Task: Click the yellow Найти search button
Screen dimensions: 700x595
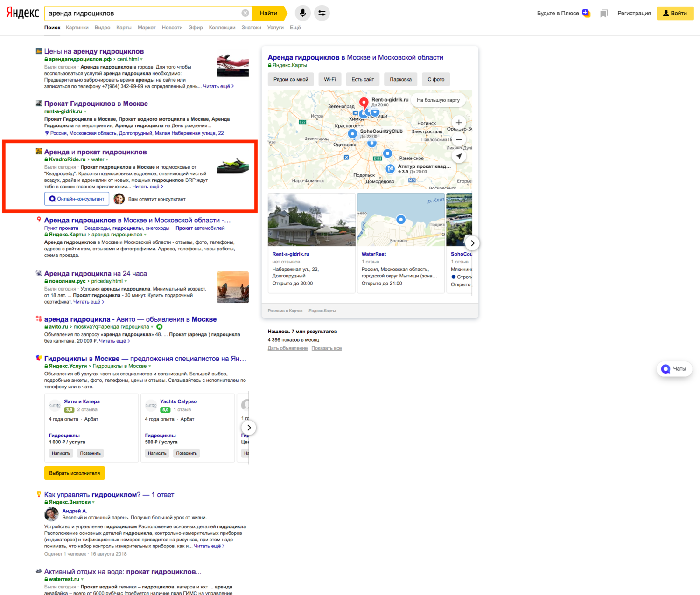Action: [x=269, y=13]
